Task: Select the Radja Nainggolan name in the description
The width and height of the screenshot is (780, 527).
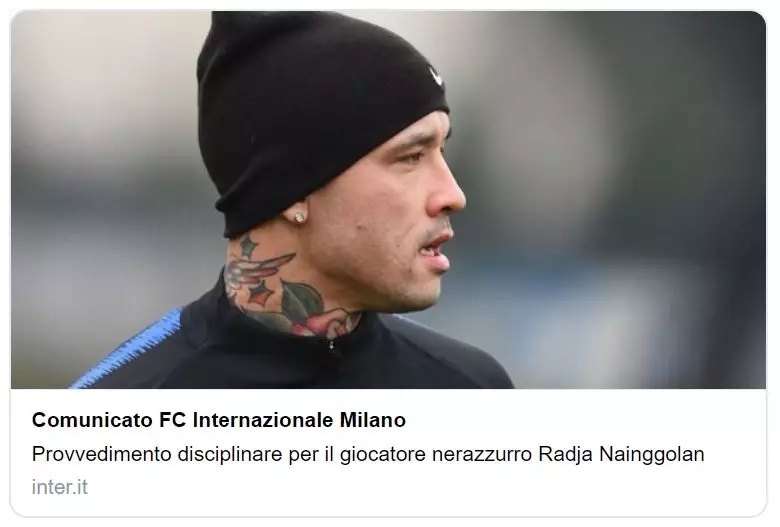Action: pyautogui.click(x=621, y=454)
